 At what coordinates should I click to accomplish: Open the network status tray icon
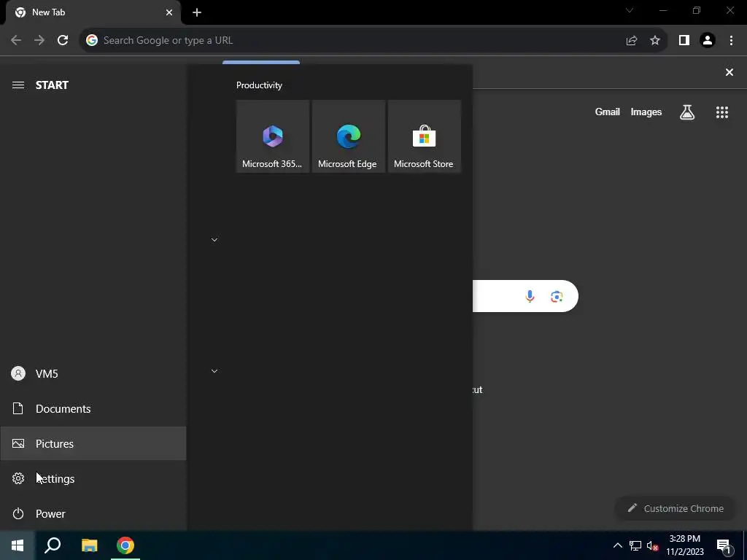tap(635, 545)
